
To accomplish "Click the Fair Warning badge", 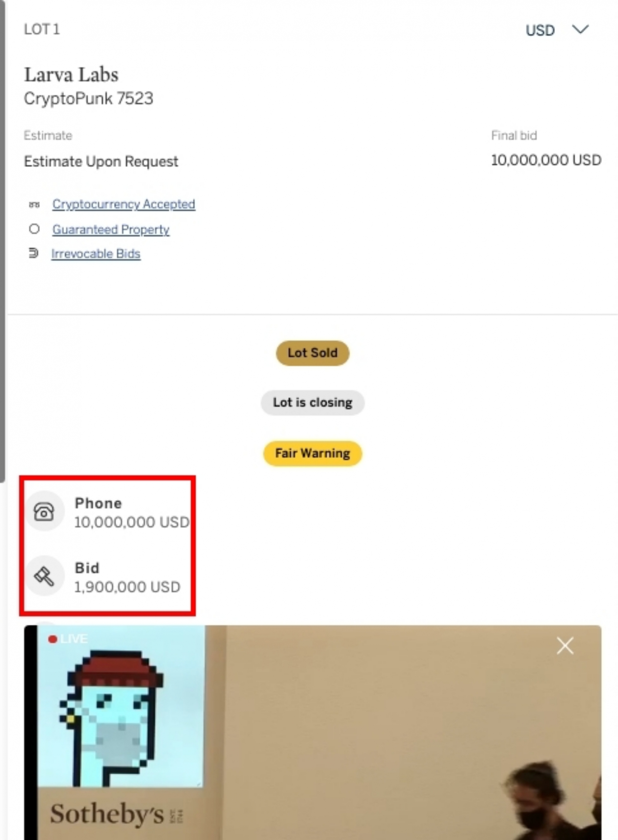I will (x=313, y=453).
